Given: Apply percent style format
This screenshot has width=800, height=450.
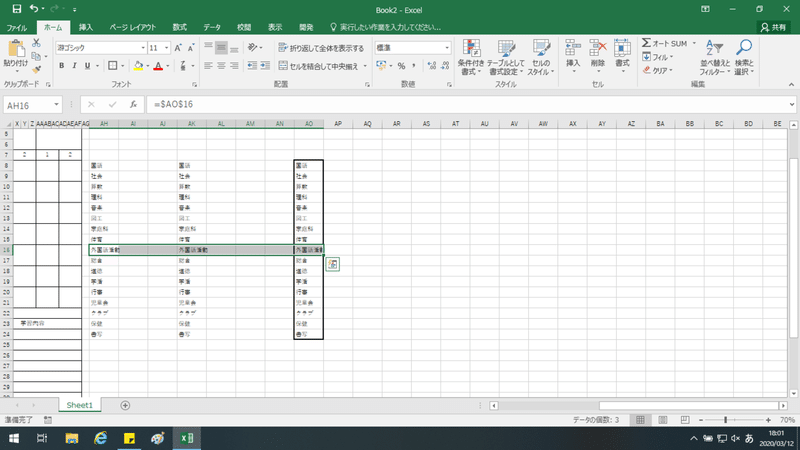Looking at the screenshot, I should point(401,66).
